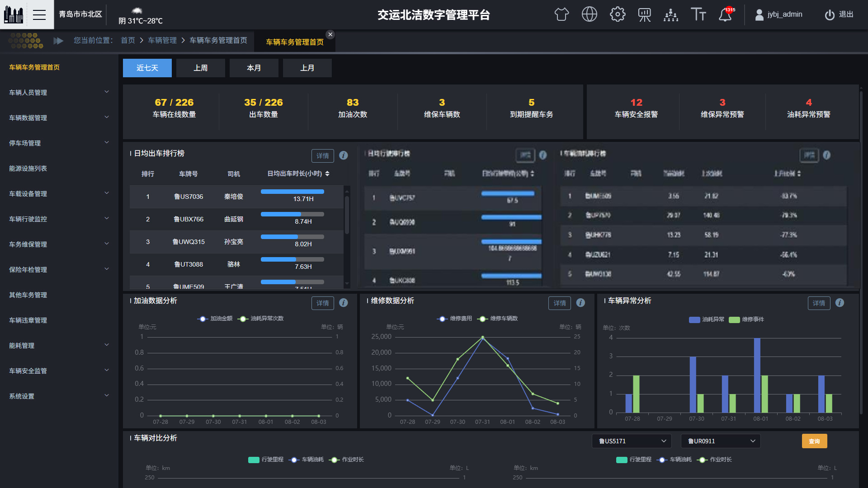Select 车辆违章管理 in the sidebar menu

click(27, 320)
